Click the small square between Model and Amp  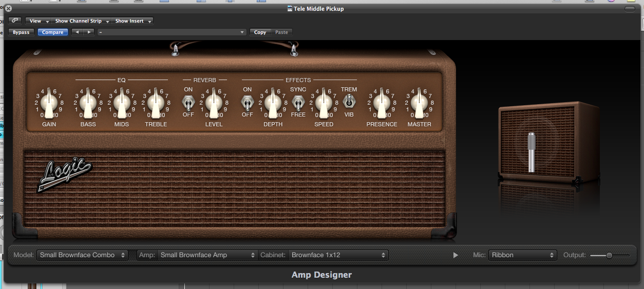(132, 255)
